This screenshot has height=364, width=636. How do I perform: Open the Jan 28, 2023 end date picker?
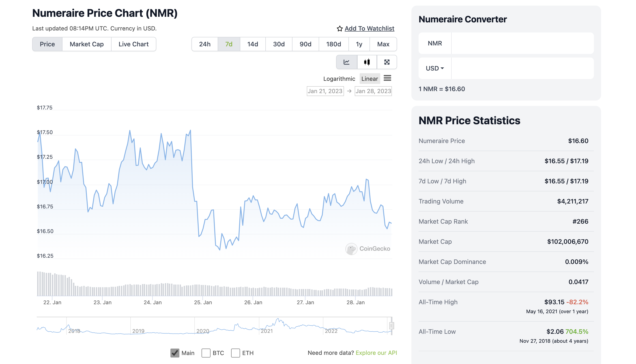point(373,91)
